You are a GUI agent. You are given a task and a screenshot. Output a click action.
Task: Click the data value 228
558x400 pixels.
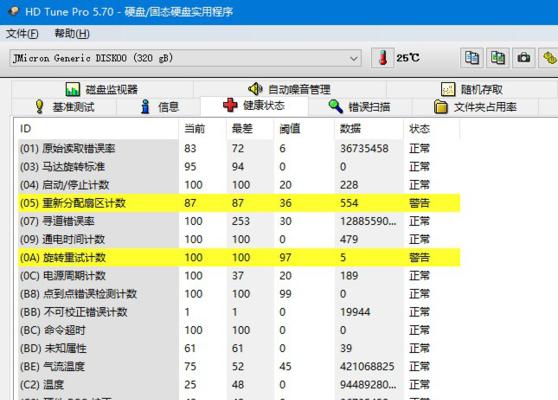[x=349, y=185]
